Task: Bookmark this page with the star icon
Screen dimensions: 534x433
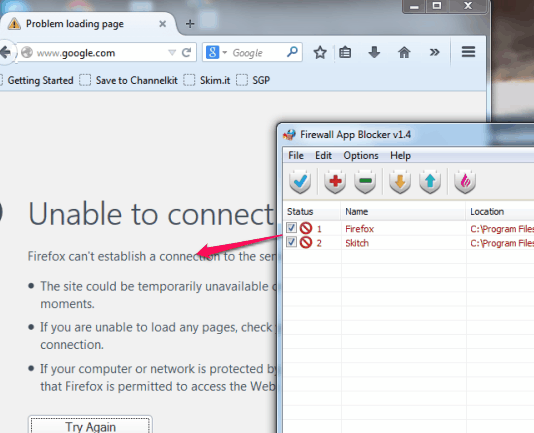Action: [x=320, y=52]
